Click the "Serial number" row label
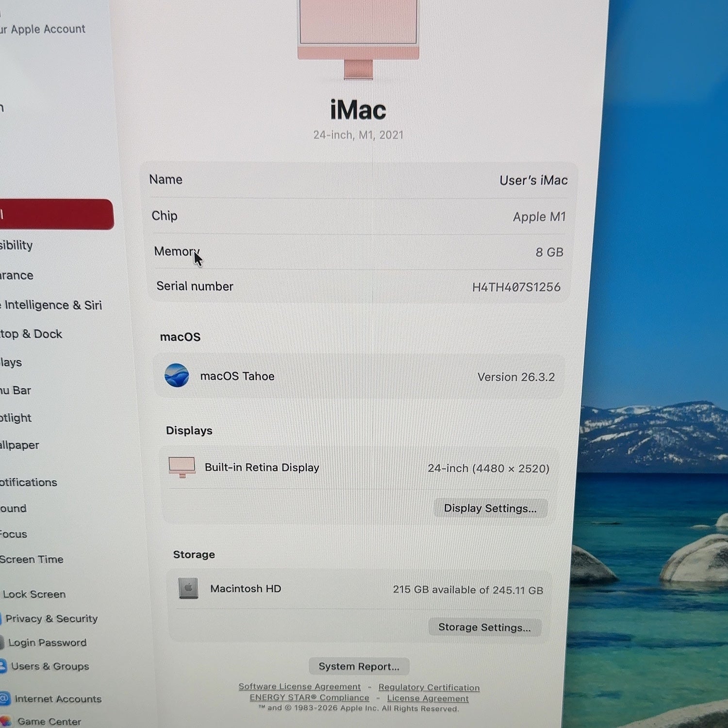The image size is (728, 728). [x=195, y=286]
